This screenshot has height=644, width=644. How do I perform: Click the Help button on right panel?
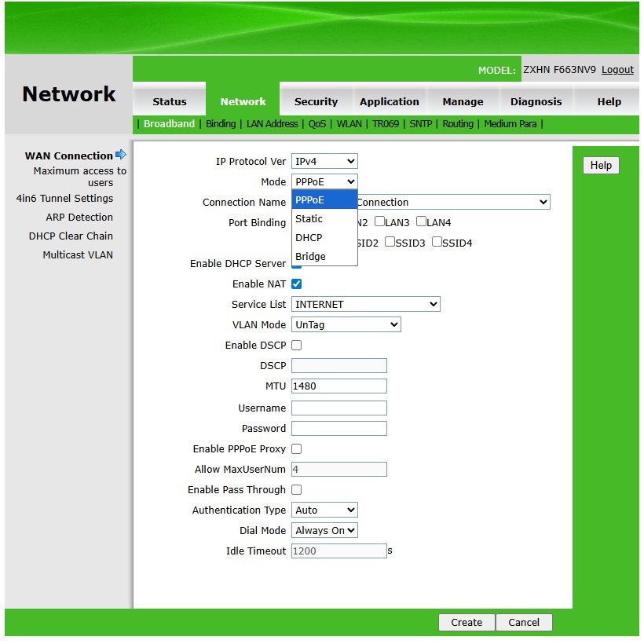601,166
